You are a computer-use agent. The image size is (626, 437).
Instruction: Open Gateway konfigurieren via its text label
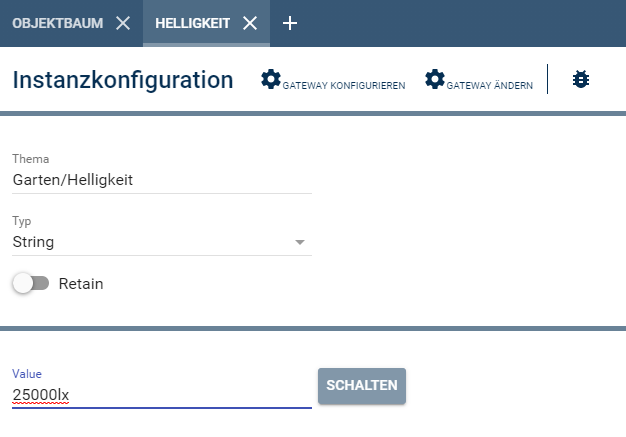click(343, 86)
